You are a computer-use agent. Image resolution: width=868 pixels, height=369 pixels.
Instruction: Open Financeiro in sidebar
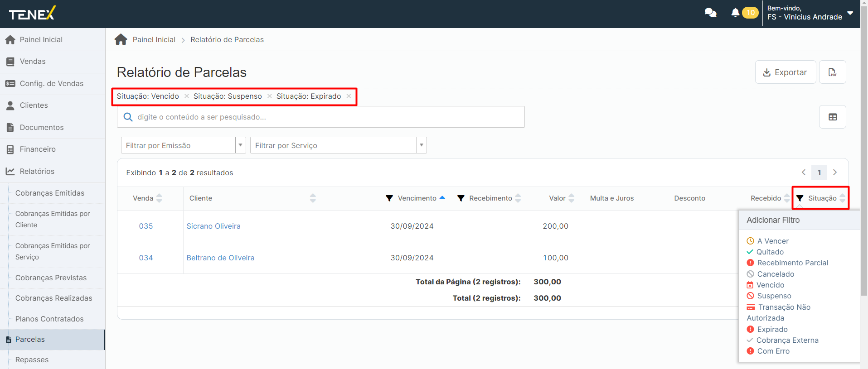point(53,149)
